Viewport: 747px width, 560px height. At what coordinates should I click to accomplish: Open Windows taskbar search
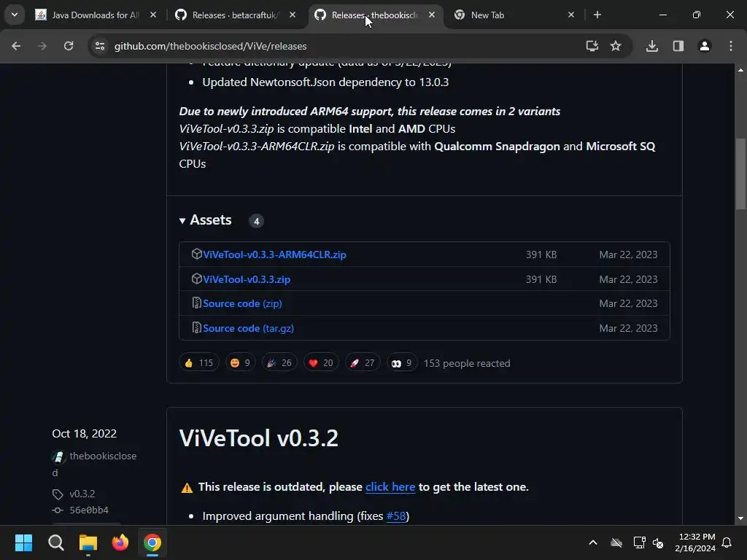(55, 542)
